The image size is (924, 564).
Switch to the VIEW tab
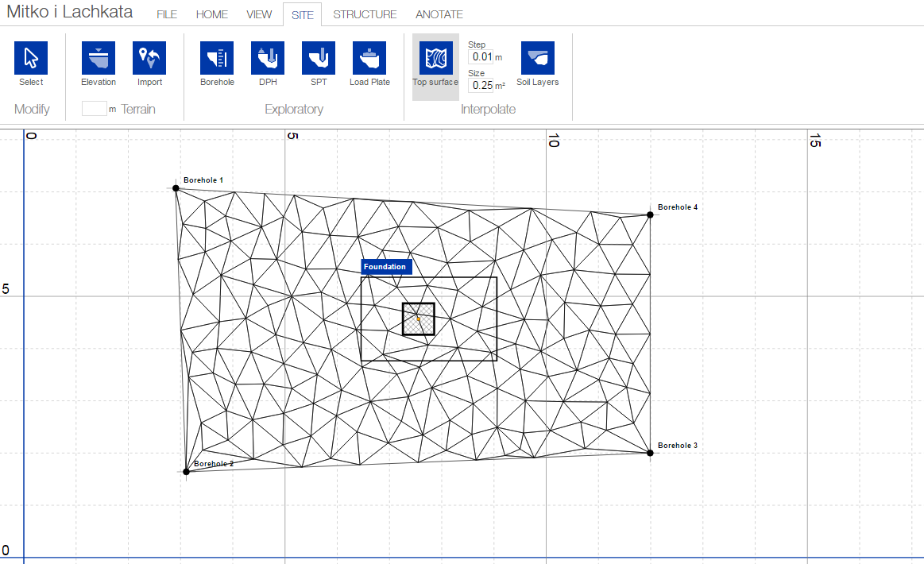coord(259,14)
